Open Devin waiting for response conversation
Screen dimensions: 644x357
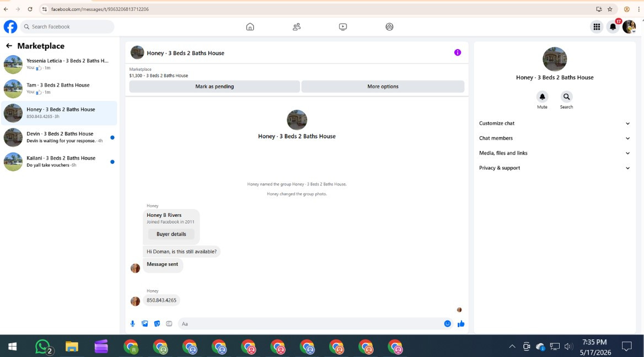[x=60, y=137]
